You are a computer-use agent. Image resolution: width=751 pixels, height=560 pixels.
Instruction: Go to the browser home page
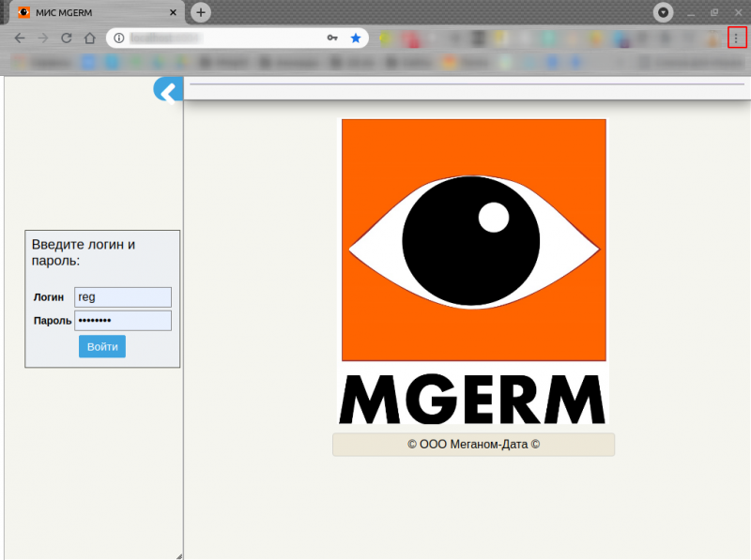coord(89,38)
